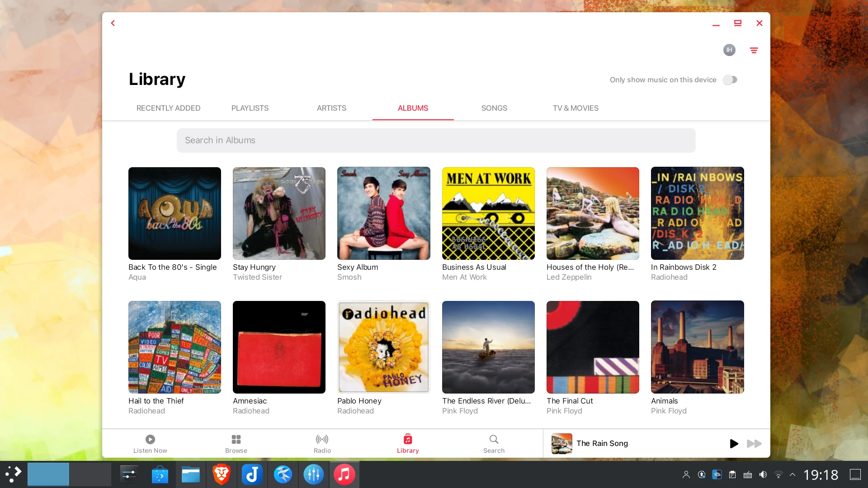Switch to the Songs tab
The height and width of the screenshot is (488, 868).
click(x=494, y=108)
